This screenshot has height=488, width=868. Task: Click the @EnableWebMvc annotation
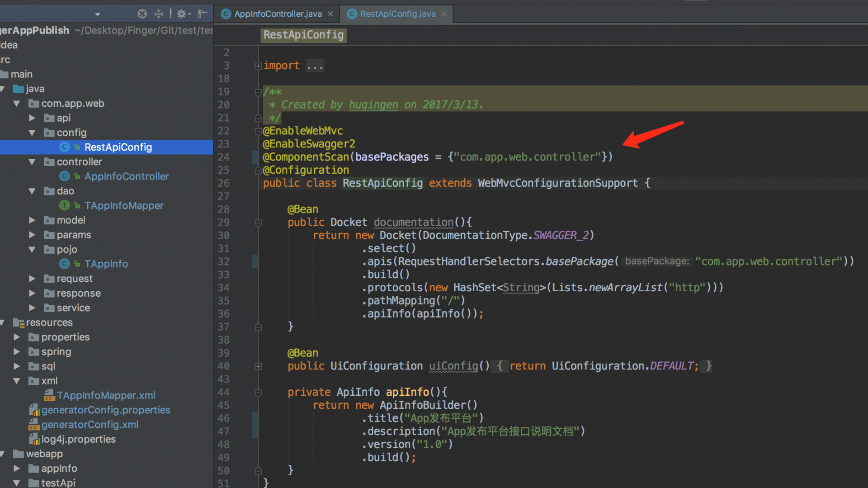coord(303,131)
